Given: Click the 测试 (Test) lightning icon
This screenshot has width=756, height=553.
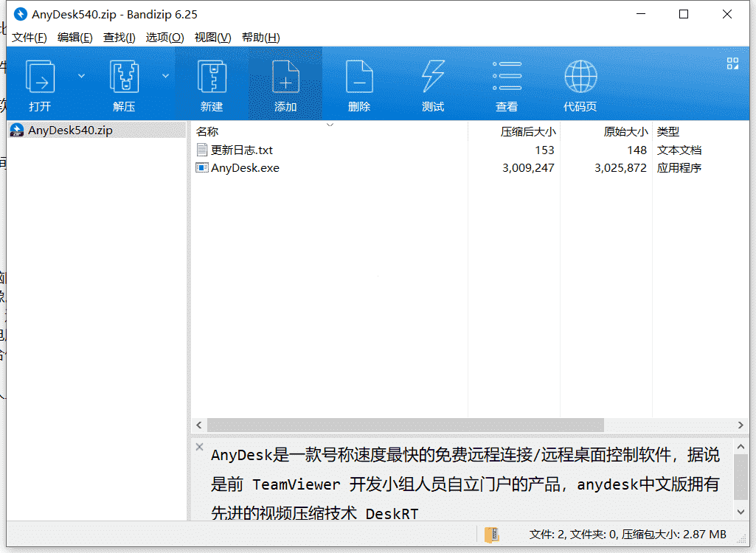Looking at the screenshot, I should [433, 76].
